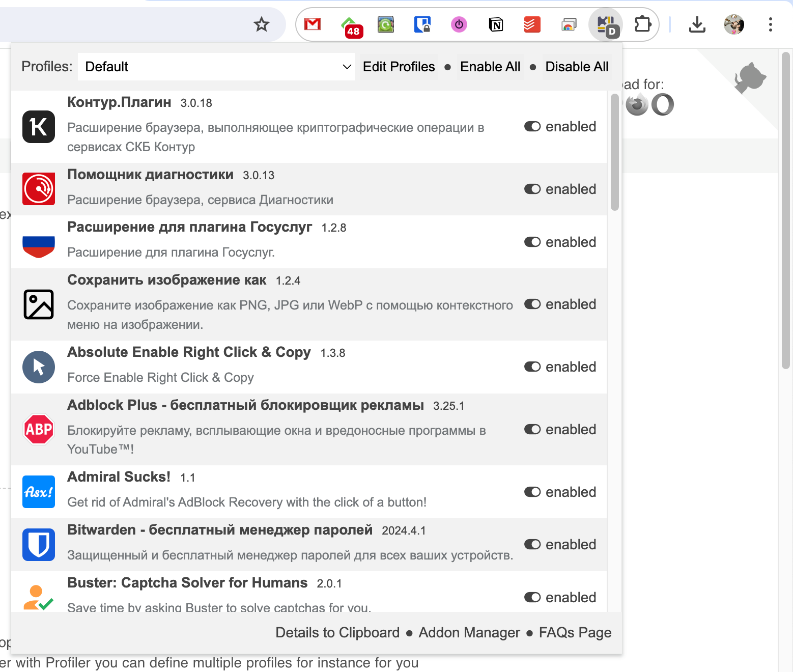Open the Extensions puzzle-piece menu

(642, 24)
